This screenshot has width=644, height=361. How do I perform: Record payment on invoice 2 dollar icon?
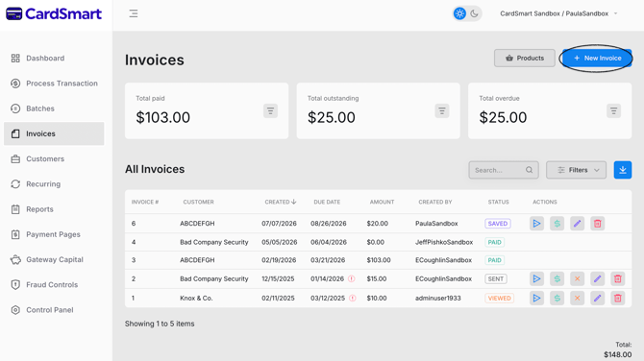pos(557,279)
